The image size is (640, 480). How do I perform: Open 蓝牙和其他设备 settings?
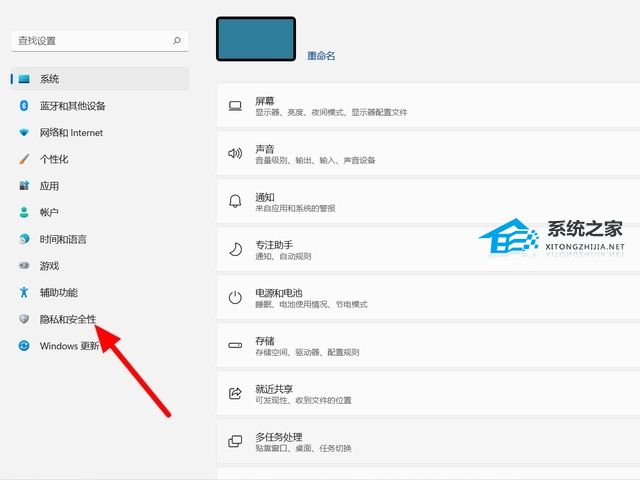100,106
